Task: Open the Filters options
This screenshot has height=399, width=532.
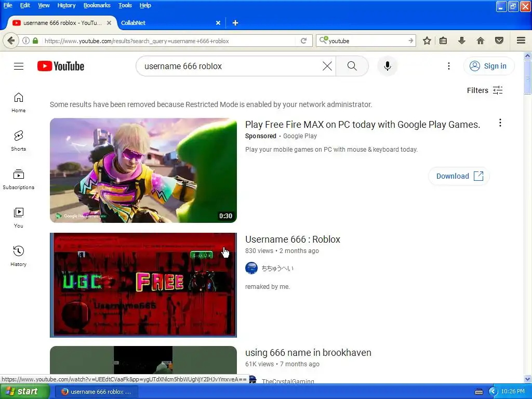Action: (x=485, y=90)
